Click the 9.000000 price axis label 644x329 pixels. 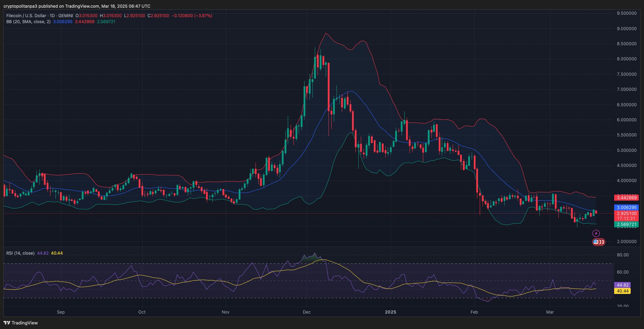tap(627, 29)
